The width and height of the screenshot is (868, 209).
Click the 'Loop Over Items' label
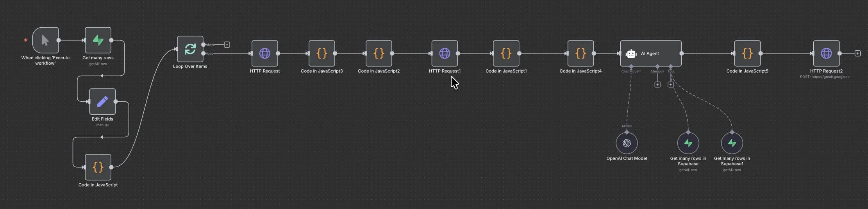pyautogui.click(x=190, y=66)
